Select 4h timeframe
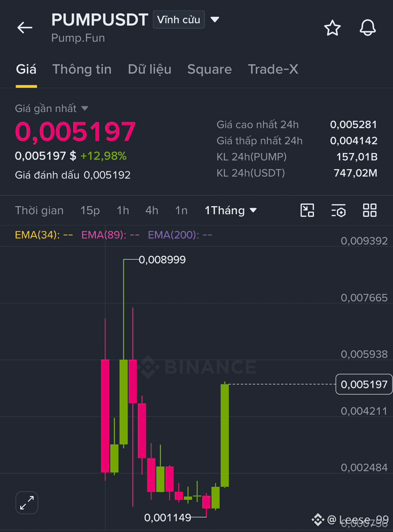This screenshot has height=532, width=393. click(x=152, y=210)
